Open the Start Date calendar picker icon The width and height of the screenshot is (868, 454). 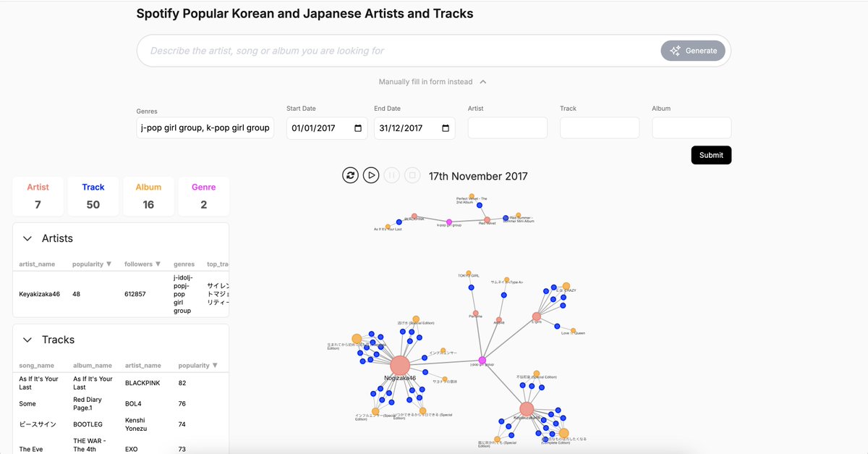pos(358,128)
